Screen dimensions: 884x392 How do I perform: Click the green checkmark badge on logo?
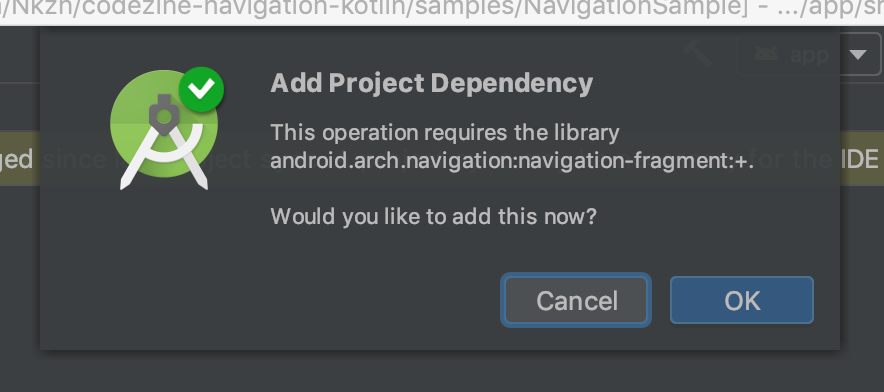[x=201, y=89]
